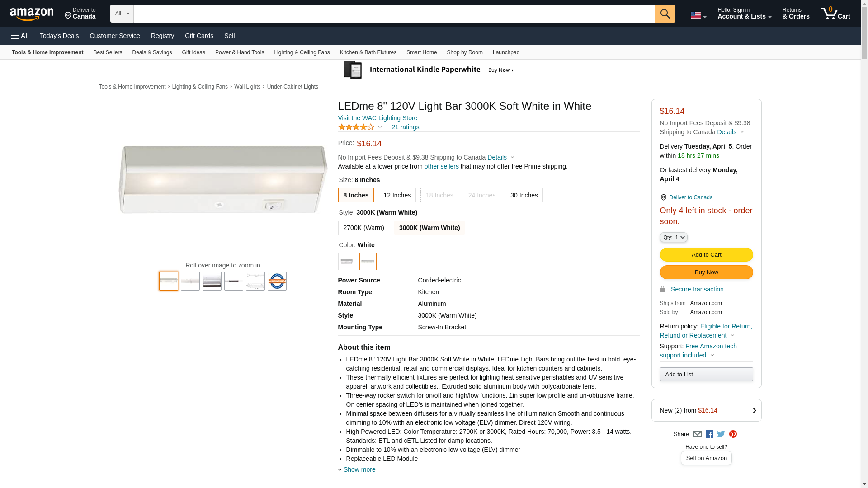
Task: Share via Twitter icon
Action: (721, 434)
